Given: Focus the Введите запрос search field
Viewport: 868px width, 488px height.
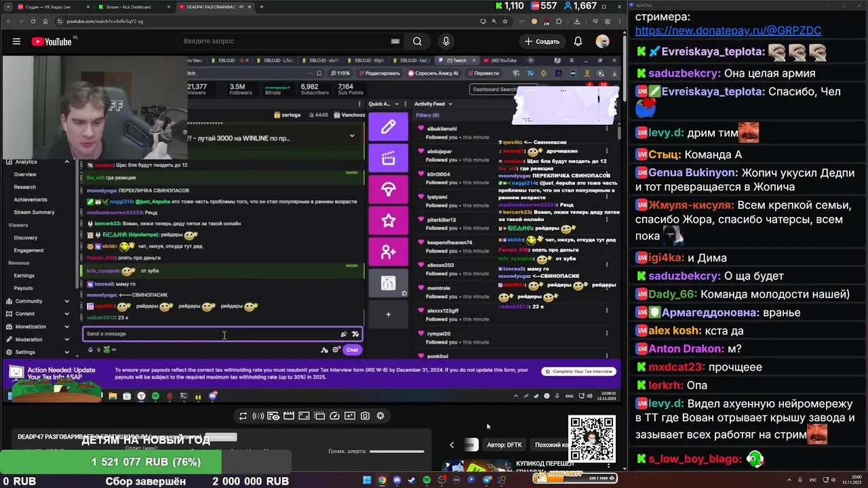Looking at the screenshot, I should click(285, 41).
